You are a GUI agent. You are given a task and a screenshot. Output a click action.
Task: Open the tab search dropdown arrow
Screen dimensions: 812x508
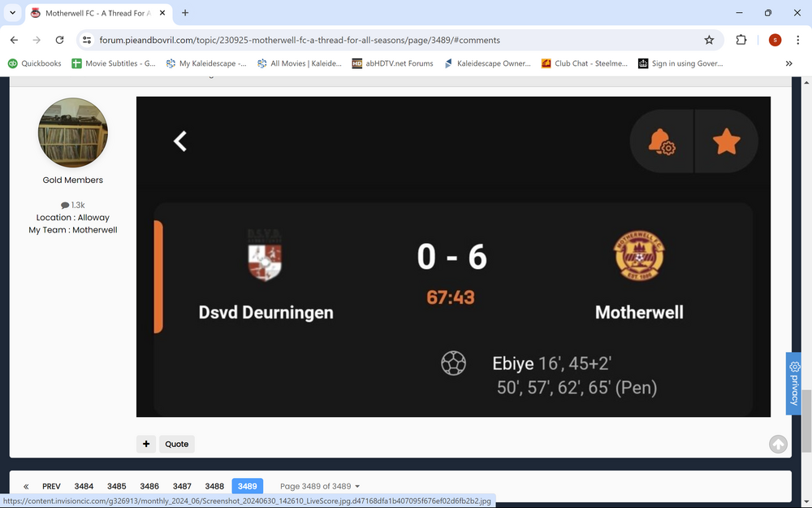click(x=12, y=13)
